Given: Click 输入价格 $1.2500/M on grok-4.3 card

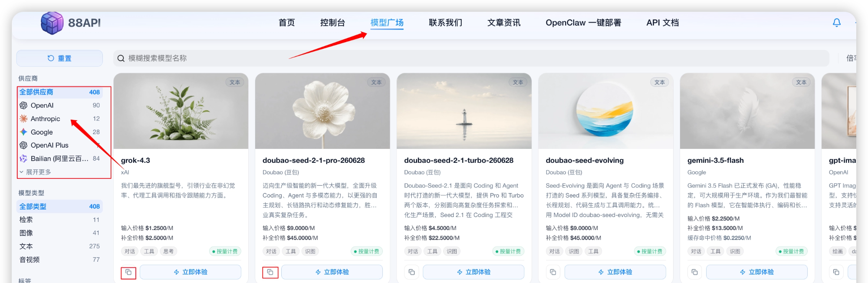Looking at the screenshot, I should click(147, 228).
